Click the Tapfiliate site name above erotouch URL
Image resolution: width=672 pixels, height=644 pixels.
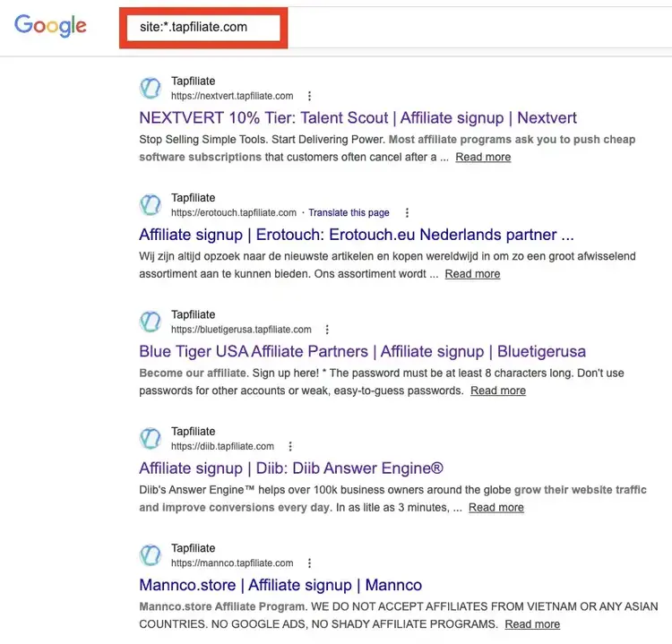pyautogui.click(x=194, y=198)
